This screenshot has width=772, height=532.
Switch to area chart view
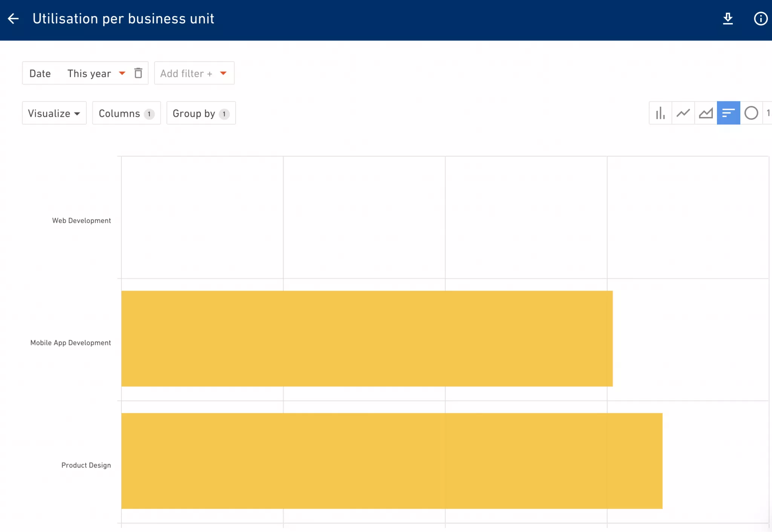[706, 113]
